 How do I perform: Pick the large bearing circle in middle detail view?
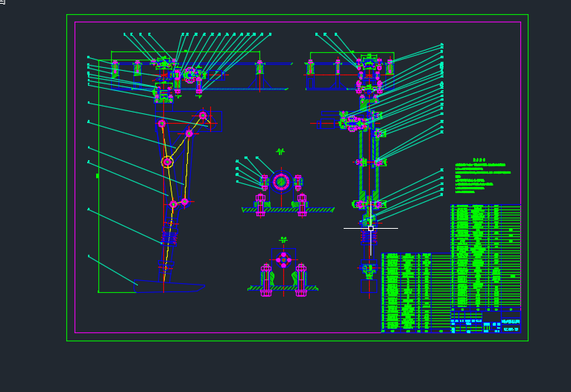281,182
